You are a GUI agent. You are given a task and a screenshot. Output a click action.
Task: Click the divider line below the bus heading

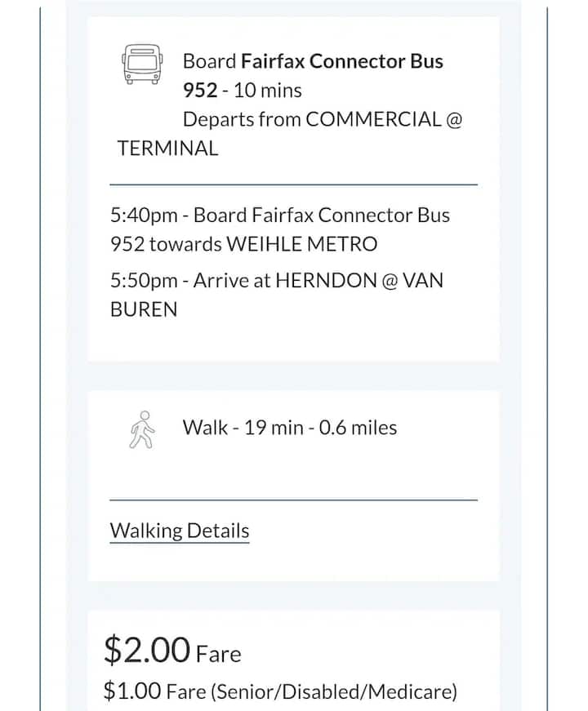point(293,185)
